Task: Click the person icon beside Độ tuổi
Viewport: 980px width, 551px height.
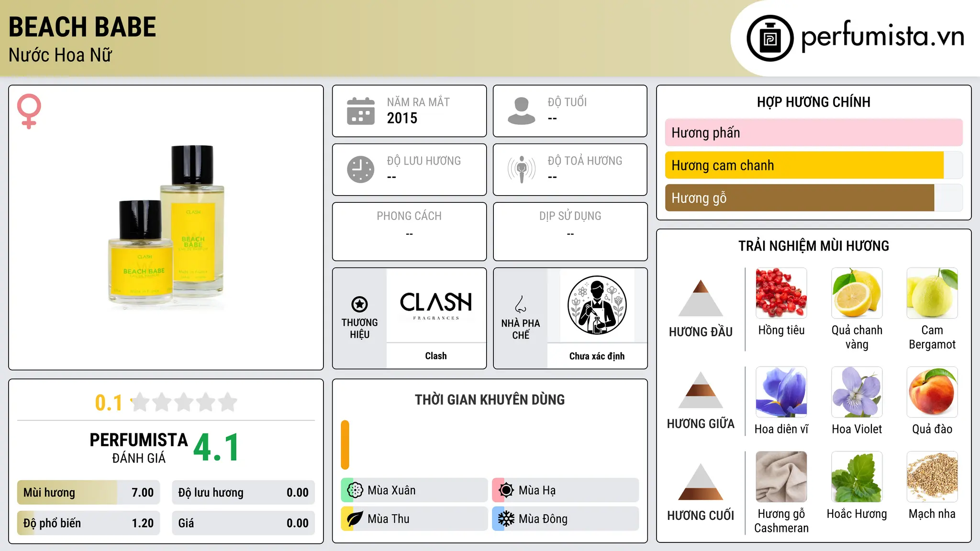Action: tap(522, 111)
